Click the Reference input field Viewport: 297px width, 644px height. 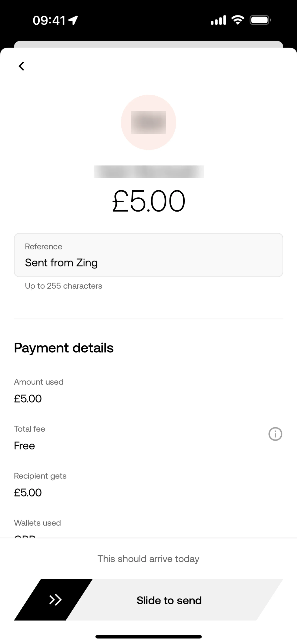[148, 255]
